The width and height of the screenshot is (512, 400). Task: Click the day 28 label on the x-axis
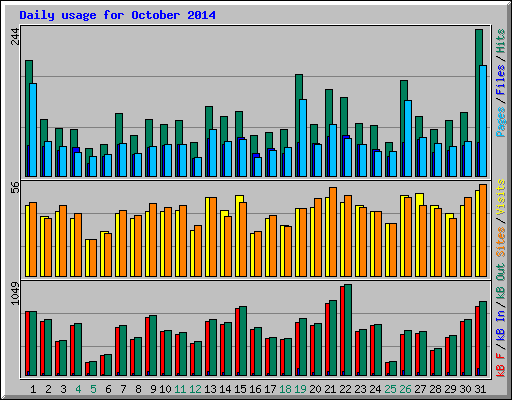[435, 389]
